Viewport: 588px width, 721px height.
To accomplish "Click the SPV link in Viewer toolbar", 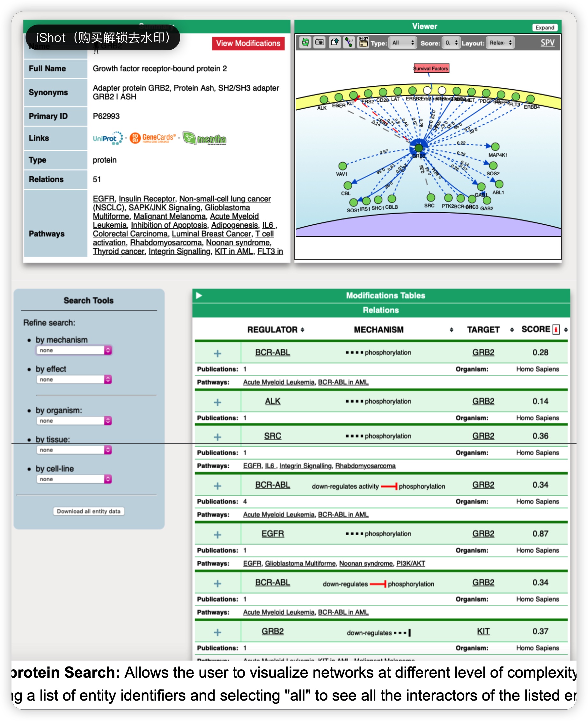I will (548, 43).
